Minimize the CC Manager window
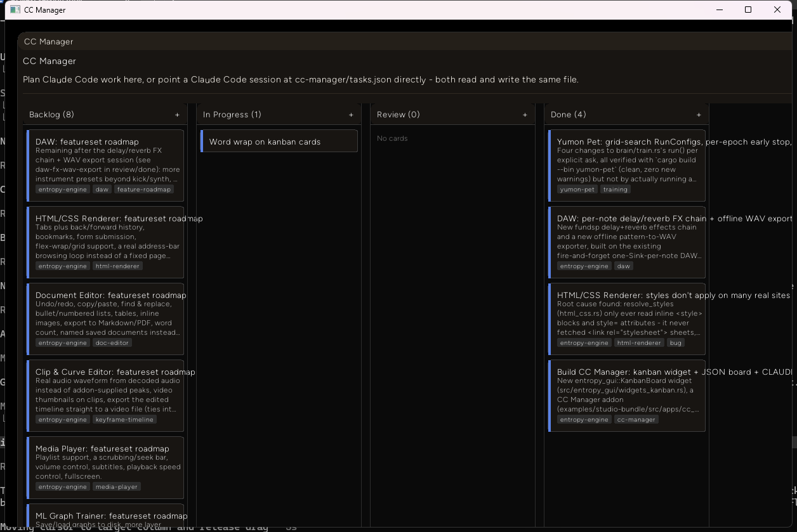The width and height of the screenshot is (797, 532). pyautogui.click(x=720, y=10)
